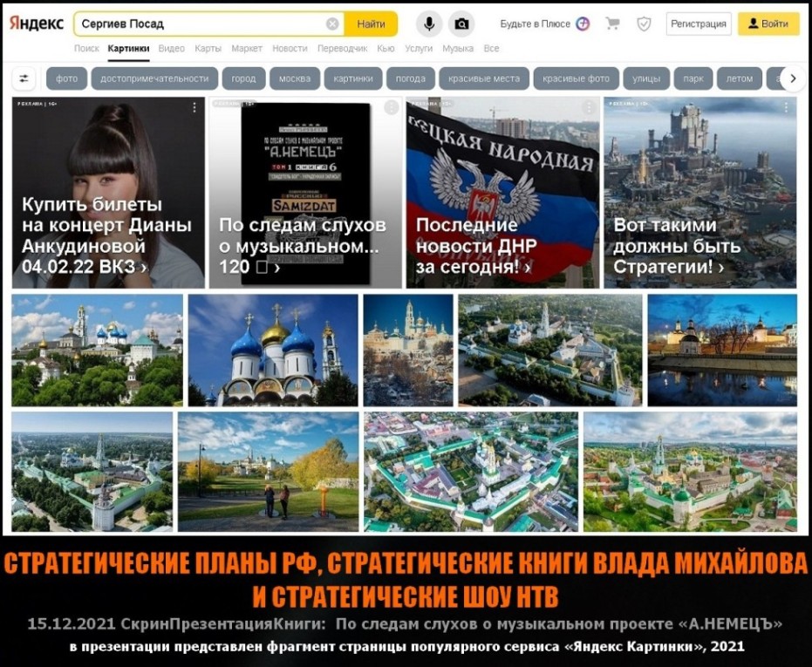
Task: Open the Услуги tab
Action: (x=419, y=48)
